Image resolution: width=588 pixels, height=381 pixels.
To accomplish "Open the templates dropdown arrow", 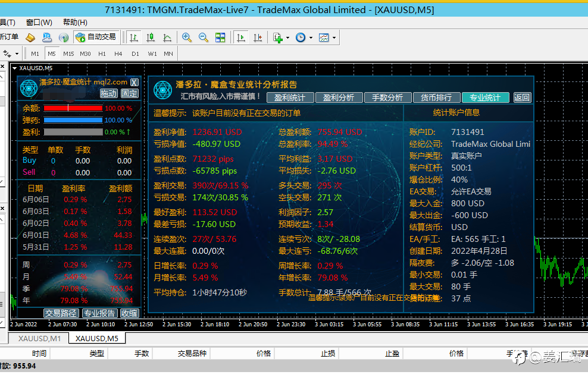I will click(334, 38).
